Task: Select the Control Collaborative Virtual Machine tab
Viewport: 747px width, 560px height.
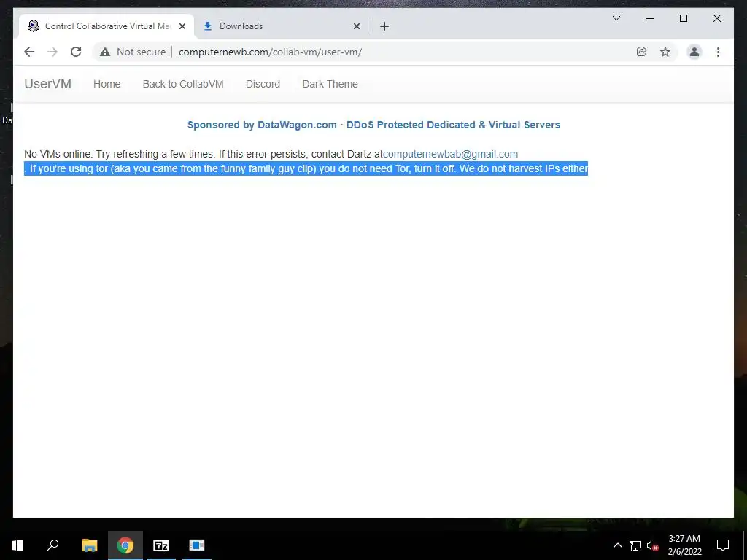Action: tap(107, 26)
